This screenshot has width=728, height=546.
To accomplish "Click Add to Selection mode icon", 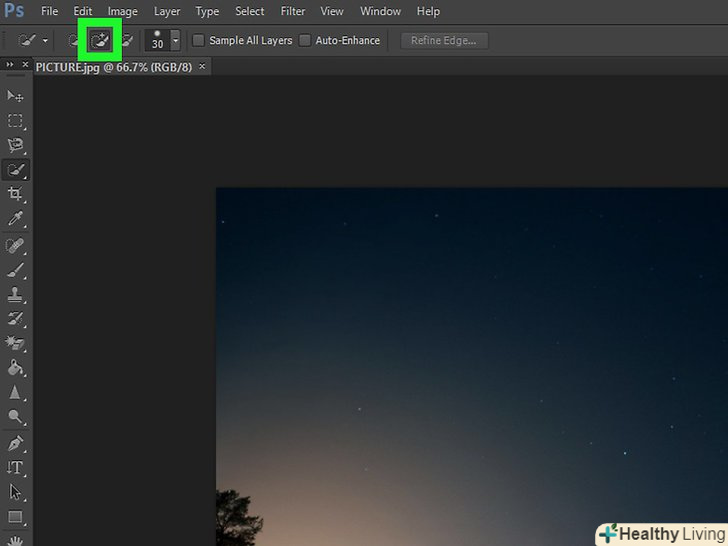I will tap(100, 41).
